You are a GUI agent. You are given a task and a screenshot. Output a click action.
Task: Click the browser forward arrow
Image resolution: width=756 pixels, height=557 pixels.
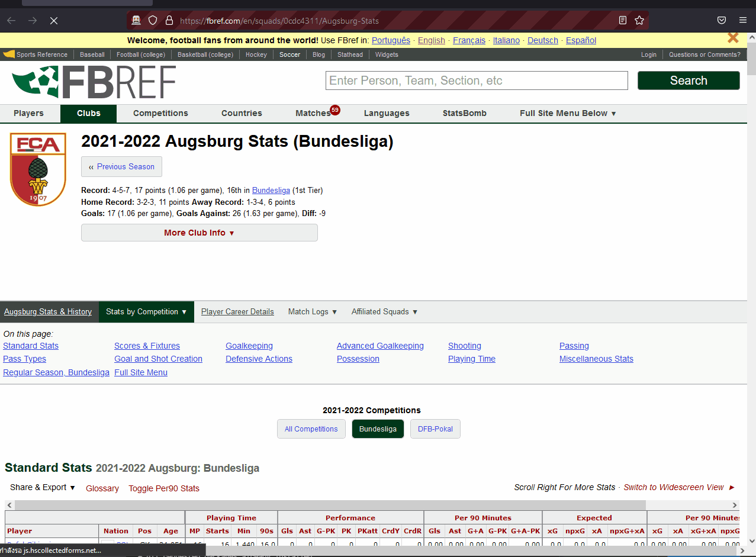33,21
